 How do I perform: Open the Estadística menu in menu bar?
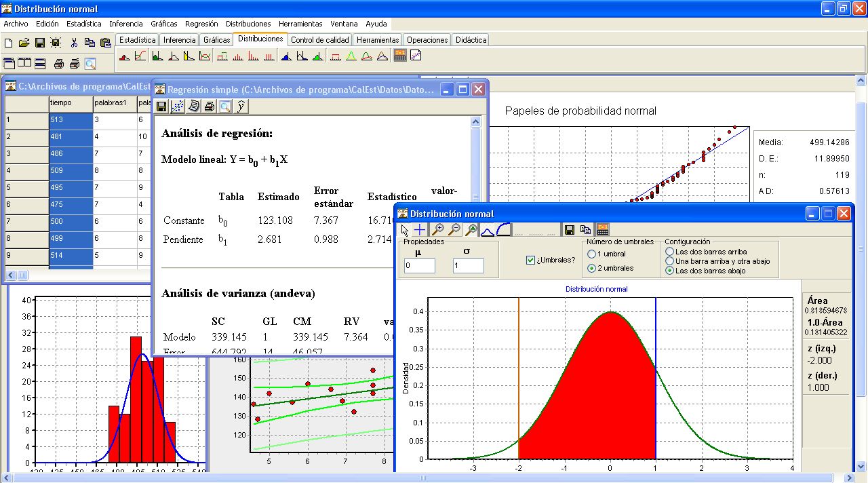84,24
